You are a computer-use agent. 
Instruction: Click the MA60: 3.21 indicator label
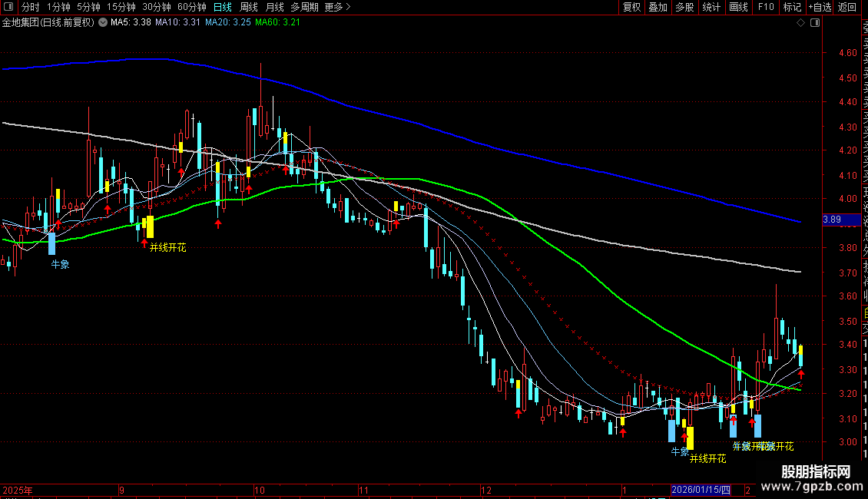(x=277, y=22)
